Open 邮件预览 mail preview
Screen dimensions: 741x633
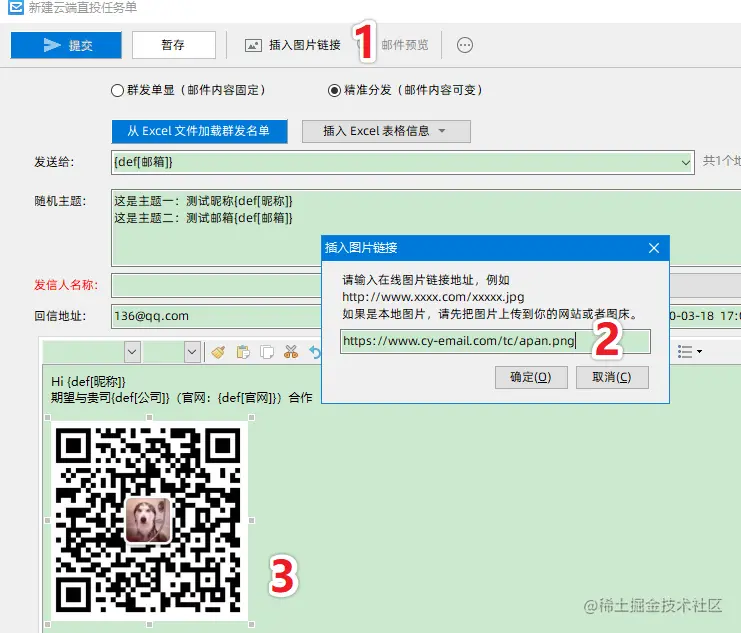(x=405, y=45)
